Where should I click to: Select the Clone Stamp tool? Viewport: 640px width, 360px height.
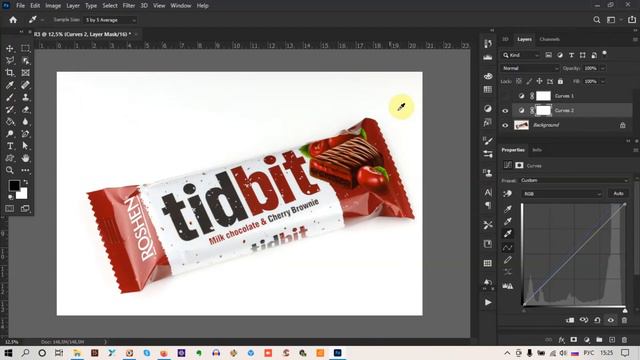click(25, 98)
